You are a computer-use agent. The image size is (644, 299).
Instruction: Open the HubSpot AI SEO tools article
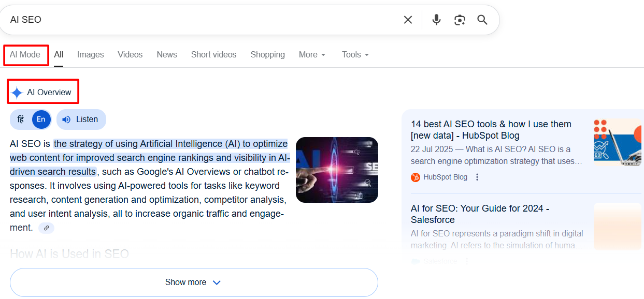pyautogui.click(x=491, y=130)
